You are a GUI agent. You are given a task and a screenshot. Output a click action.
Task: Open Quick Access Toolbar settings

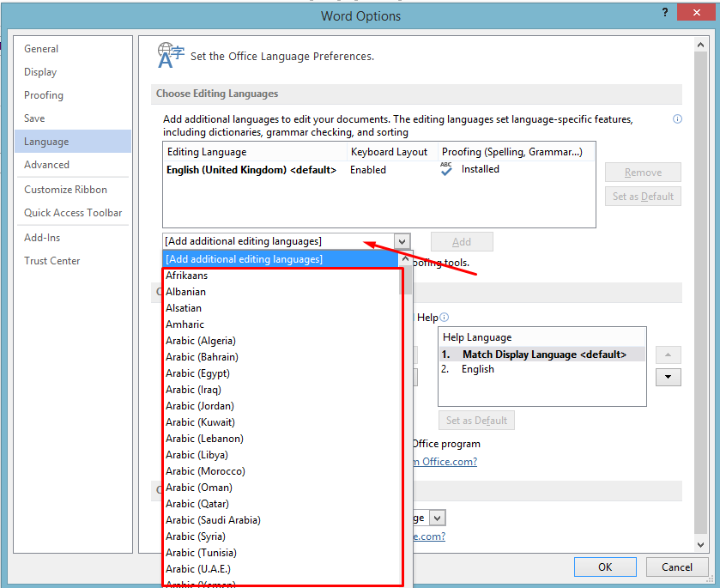point(73,213)
